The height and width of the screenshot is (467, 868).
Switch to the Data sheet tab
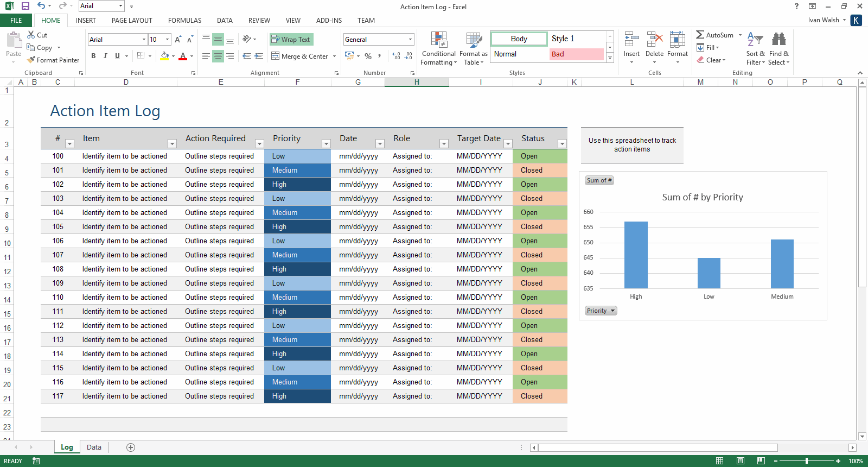pyautogui.click(x=94, y=447)
